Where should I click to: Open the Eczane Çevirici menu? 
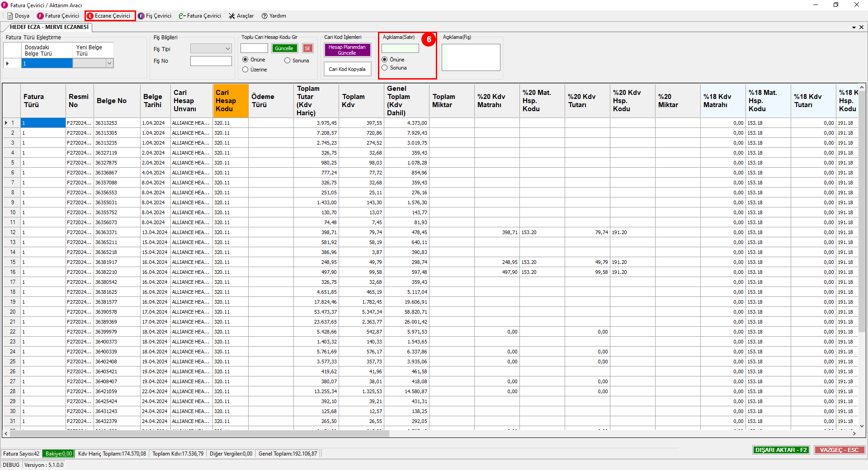coord(108,16)
